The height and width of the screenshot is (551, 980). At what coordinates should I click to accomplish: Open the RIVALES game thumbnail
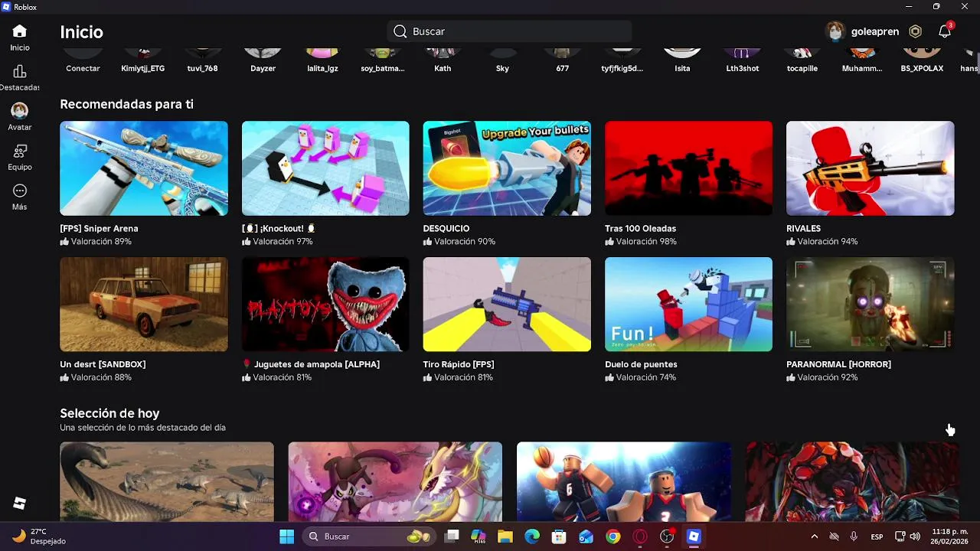870,168
